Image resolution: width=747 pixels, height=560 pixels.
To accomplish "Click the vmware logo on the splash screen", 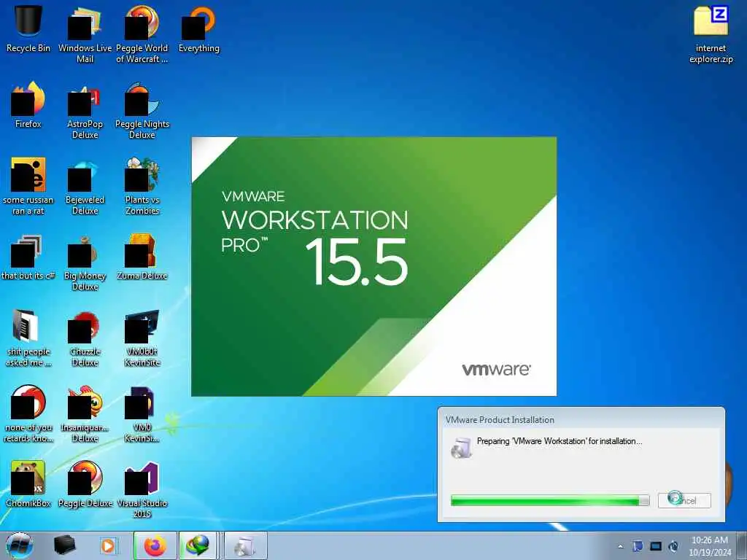I will pyautogui.click(x=496, y=370).
